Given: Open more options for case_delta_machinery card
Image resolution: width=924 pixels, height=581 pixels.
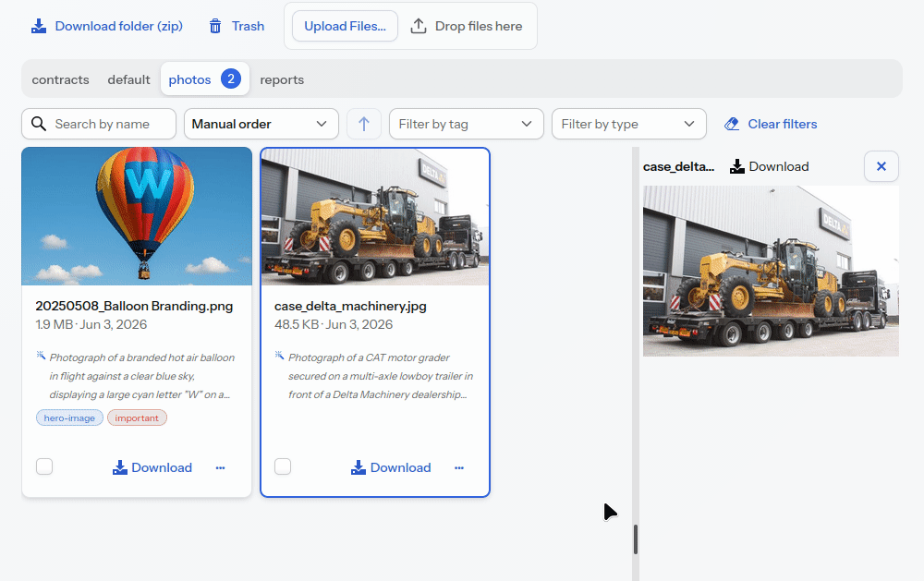Looking at the screenshot, I should tap(459, 468).
